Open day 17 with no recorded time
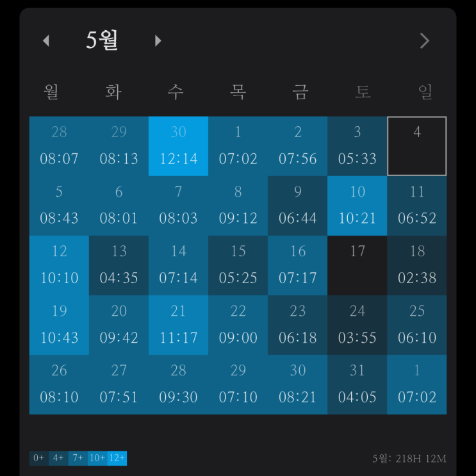The width and height of the screenshot is (476, 476). pos(357,265)
